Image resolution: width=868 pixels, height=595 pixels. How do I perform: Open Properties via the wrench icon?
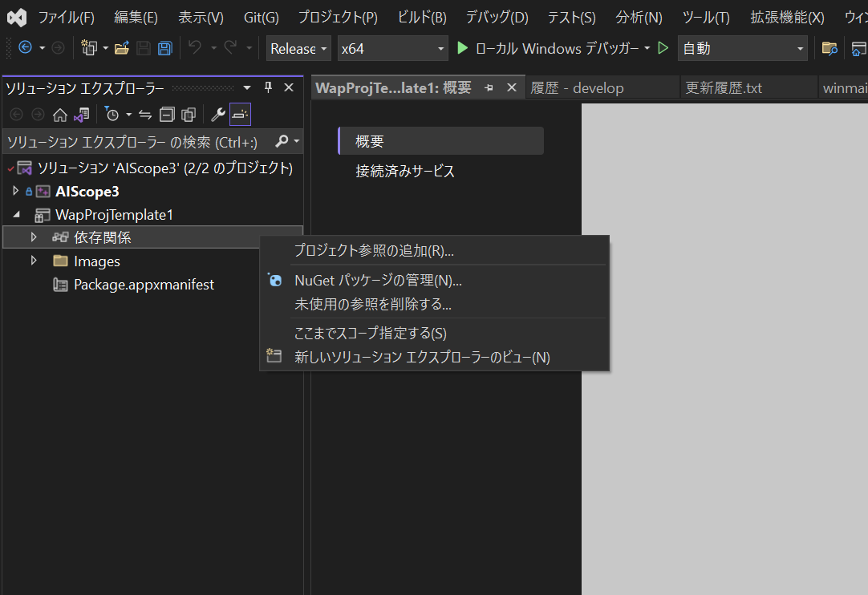[217, 114]
